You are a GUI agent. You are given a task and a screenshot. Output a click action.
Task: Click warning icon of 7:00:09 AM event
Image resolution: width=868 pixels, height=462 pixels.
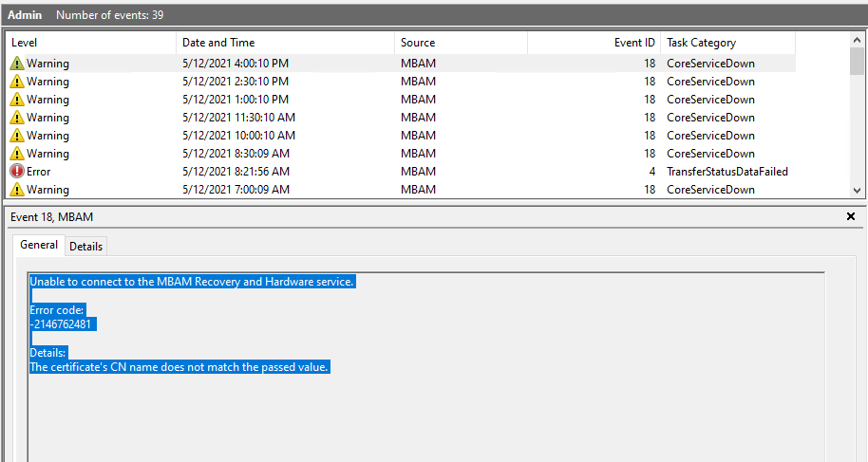(x=17, y=189)
